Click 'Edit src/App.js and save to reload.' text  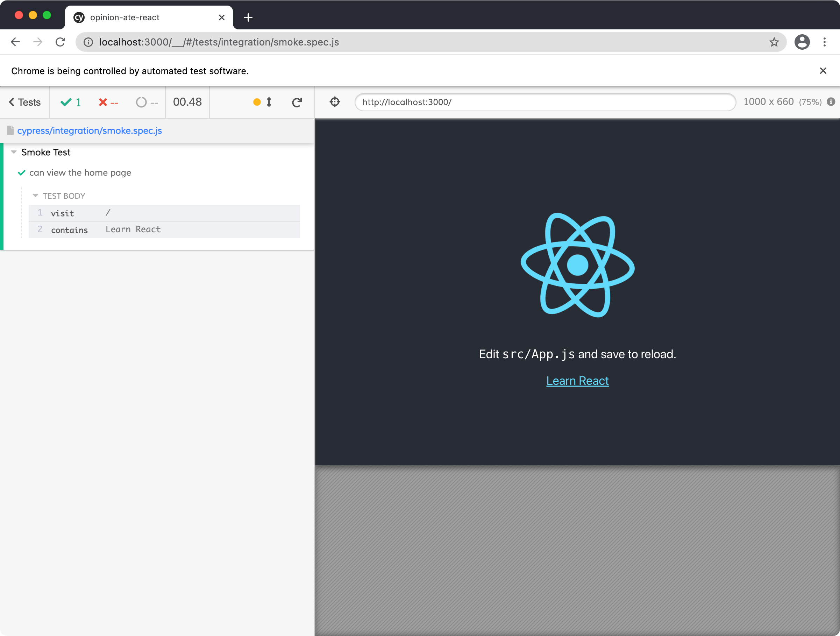click(x=577, y=354)
